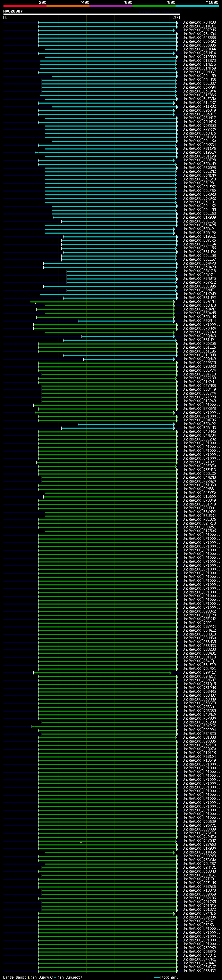
Task: Select the UniRef100_Q6L202 entry
Action: [199, 439]
